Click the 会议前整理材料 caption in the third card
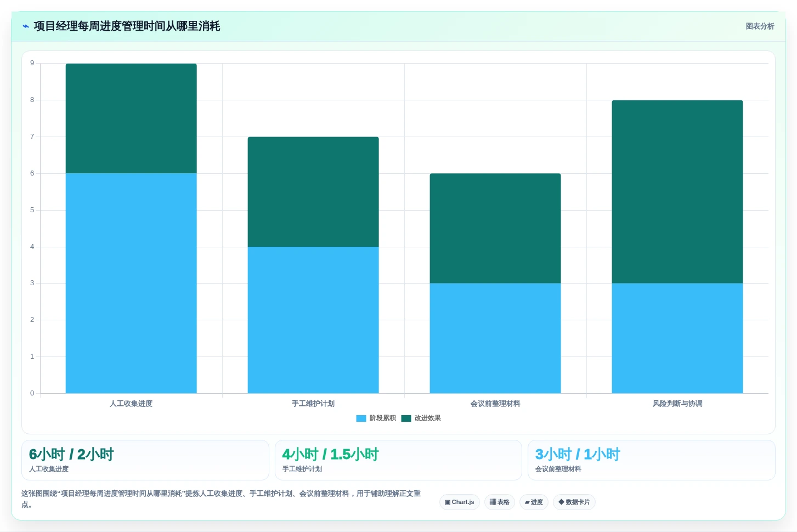The width and height of the screenshot is (797, 532). pos(558,469)
